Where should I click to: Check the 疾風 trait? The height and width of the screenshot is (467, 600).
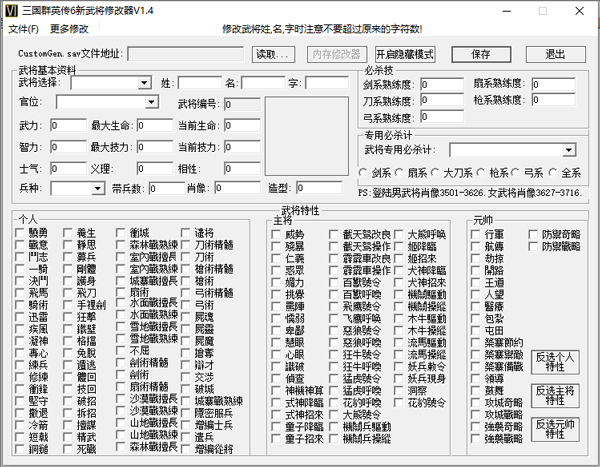point(20,329)
